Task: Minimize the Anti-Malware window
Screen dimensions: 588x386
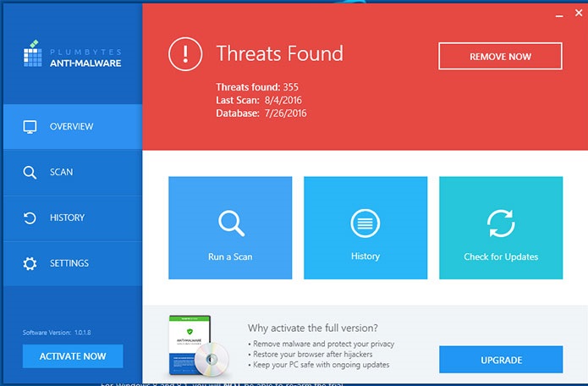Action: pos(559,15)
